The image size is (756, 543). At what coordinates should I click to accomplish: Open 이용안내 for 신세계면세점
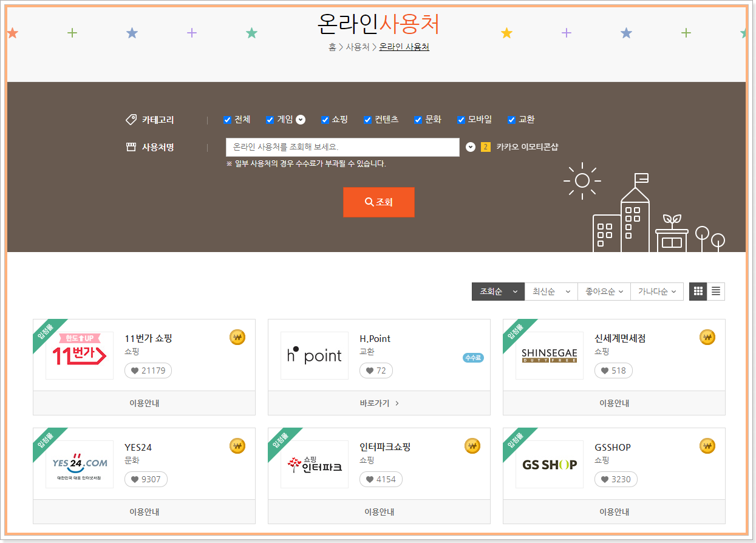coord(614,403)
